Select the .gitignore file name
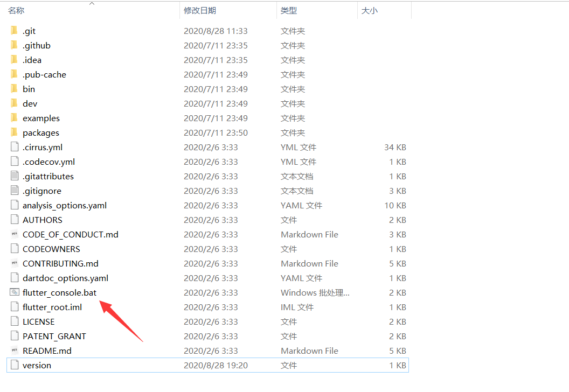 (x=42, y=191)
